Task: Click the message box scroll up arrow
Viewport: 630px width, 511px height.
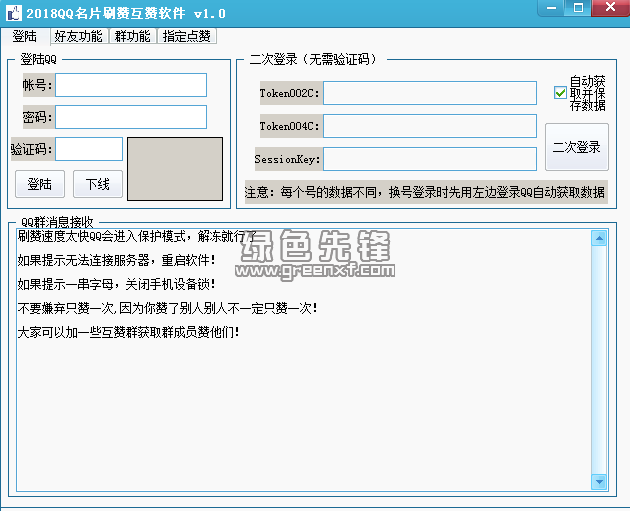Action: click(x=599, y=239)
